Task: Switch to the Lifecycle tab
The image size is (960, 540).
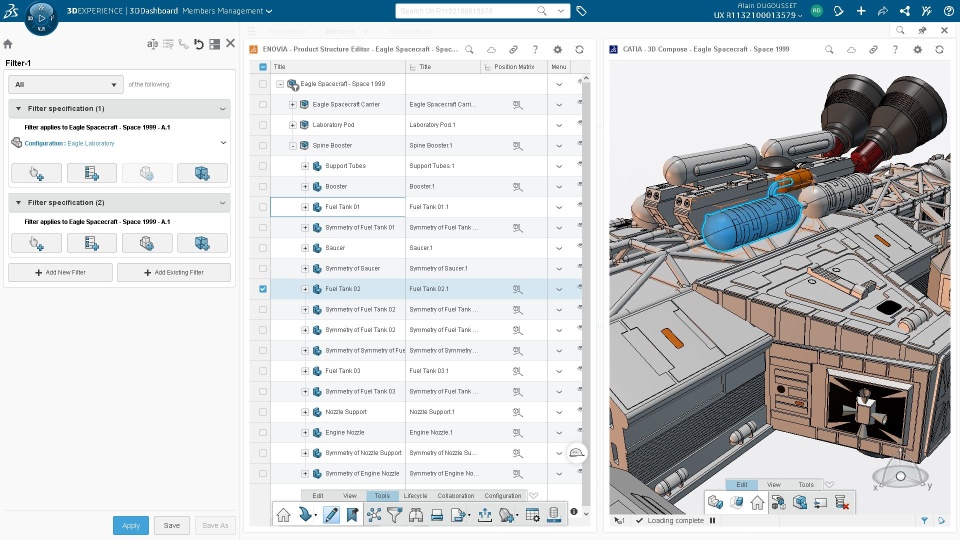Action: (x=415, y=496)
